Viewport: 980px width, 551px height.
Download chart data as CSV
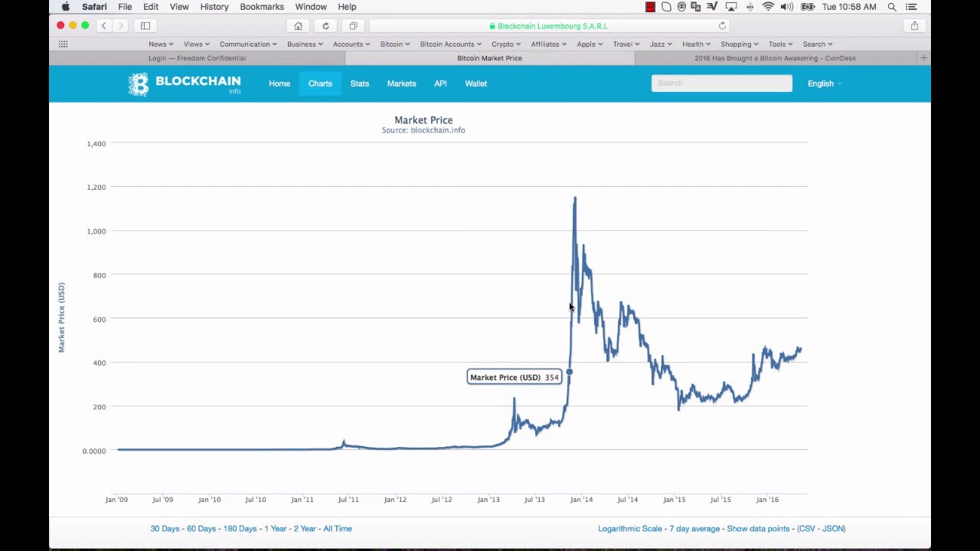pyautogui.click(x=807, y=529)
